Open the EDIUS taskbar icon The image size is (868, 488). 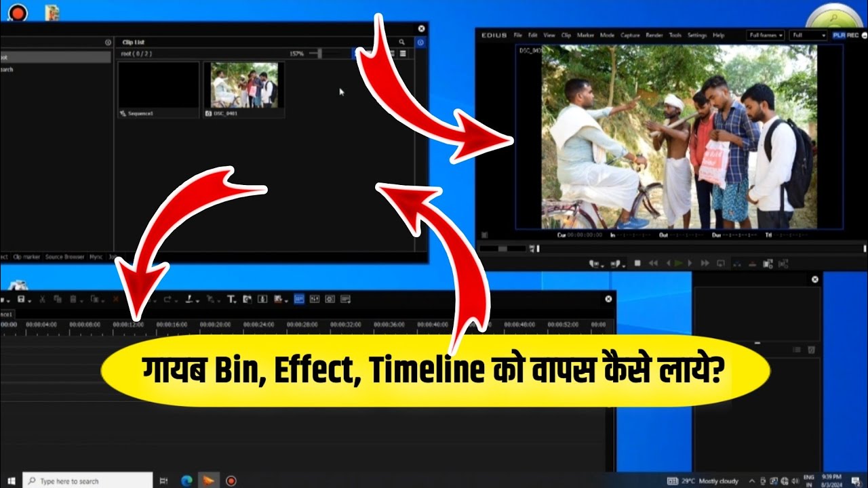click(209, 481)
